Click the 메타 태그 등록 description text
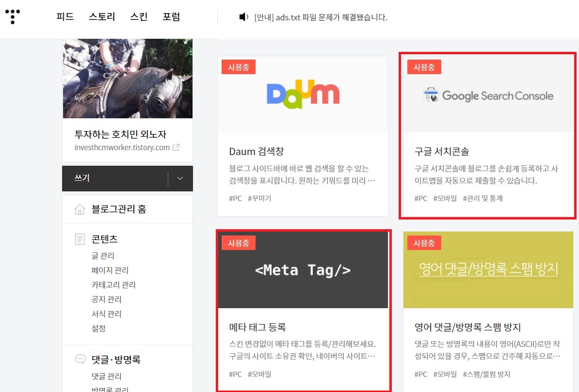The width and height of the screenshot is (579, 392). coord(303,350)
